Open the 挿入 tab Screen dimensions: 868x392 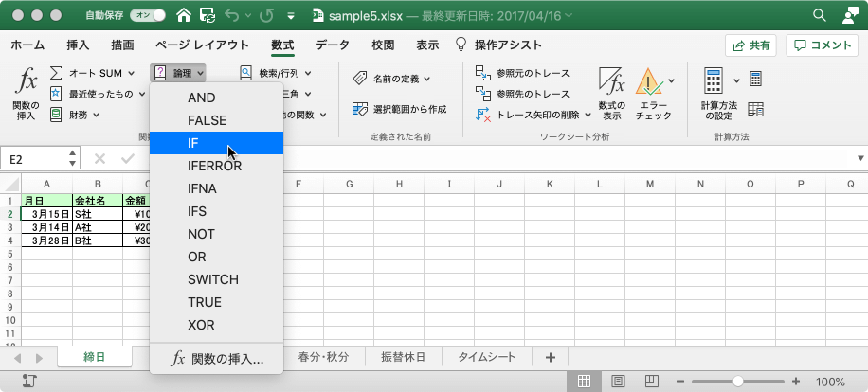pyautogui.click(x=78, y=45)
